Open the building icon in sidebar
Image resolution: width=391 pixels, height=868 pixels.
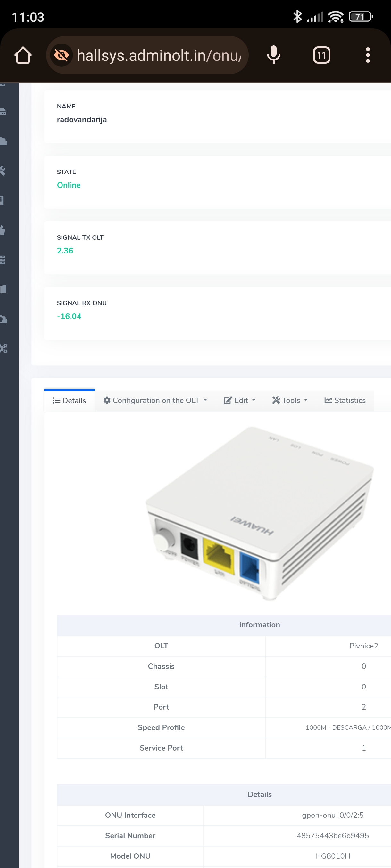point(2,200)
